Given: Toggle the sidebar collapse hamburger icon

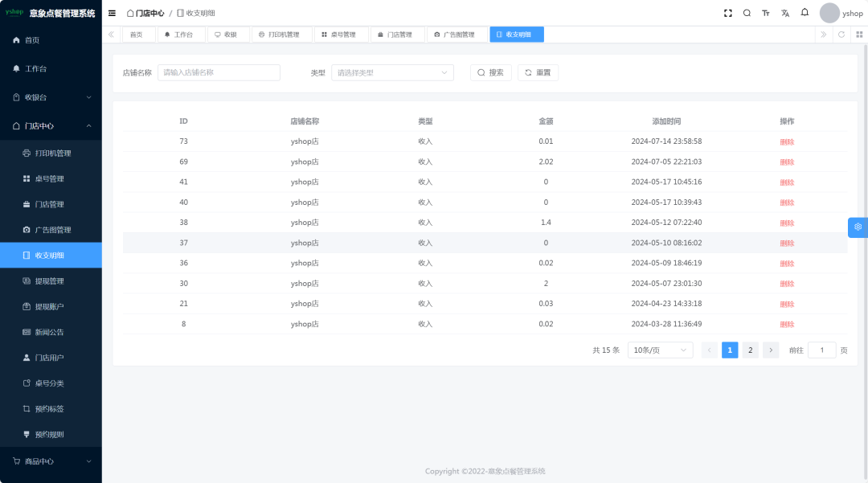Looking at the screenshot, I should click(112, 13).
